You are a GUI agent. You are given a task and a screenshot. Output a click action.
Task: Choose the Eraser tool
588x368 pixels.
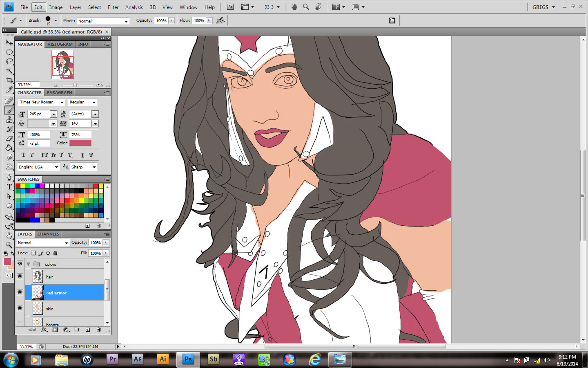[9, 139]
